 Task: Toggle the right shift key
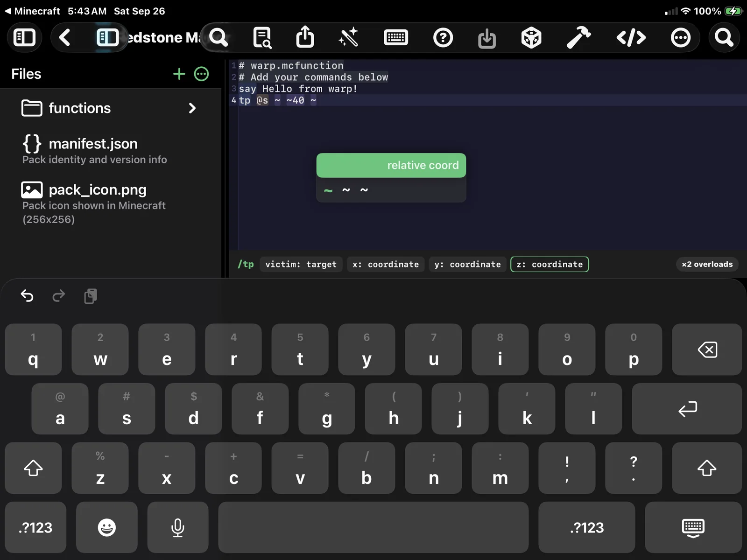tap(707, 468)
